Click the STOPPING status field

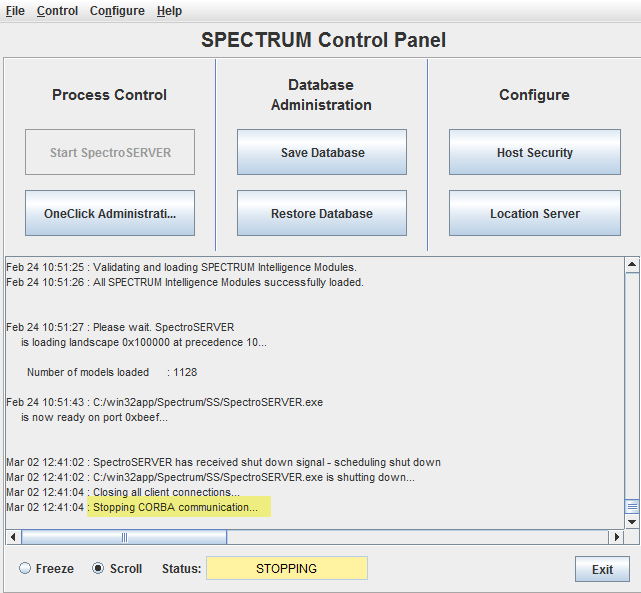point(287,568)
